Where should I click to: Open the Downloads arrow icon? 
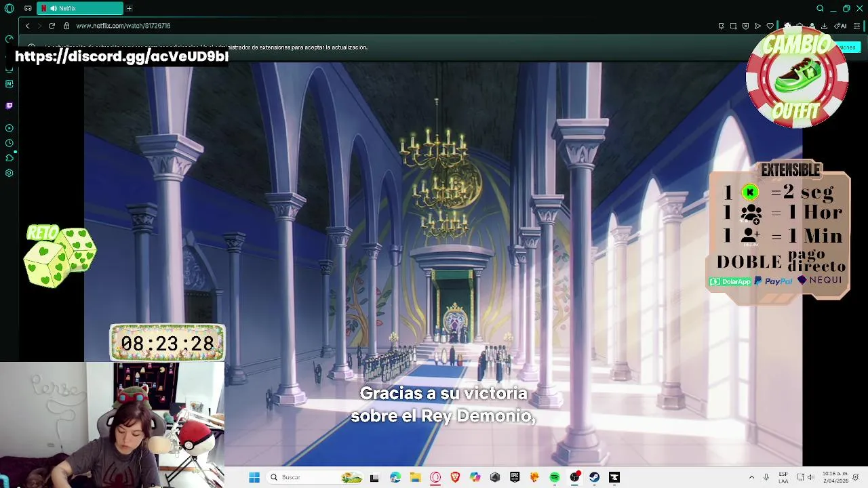824,26
